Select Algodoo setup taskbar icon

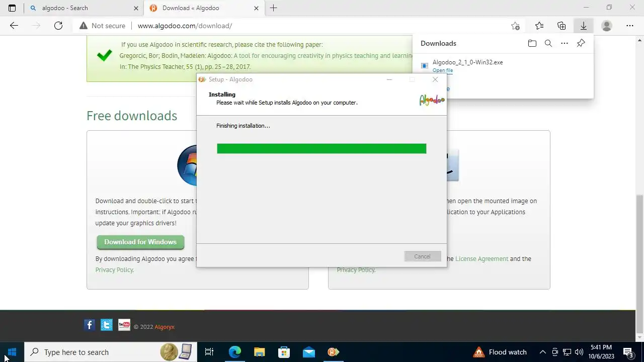click(x=333, y=352)
